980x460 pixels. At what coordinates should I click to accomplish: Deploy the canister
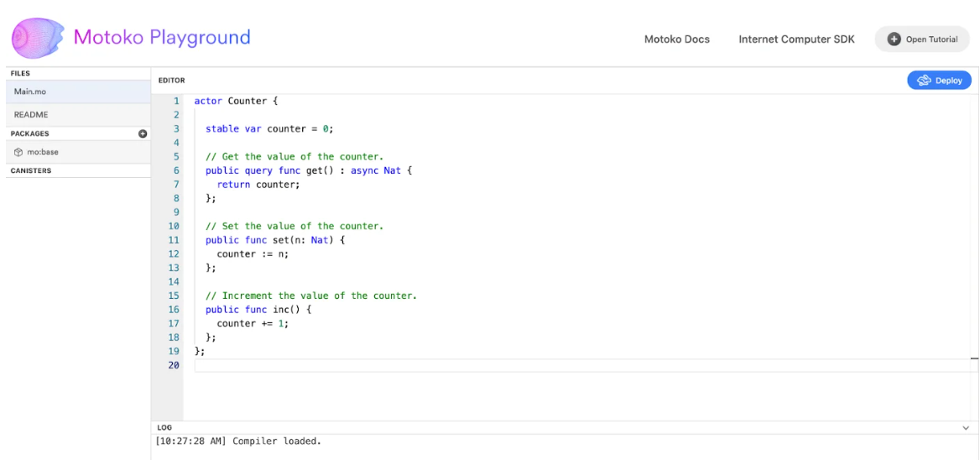(940, 81)
